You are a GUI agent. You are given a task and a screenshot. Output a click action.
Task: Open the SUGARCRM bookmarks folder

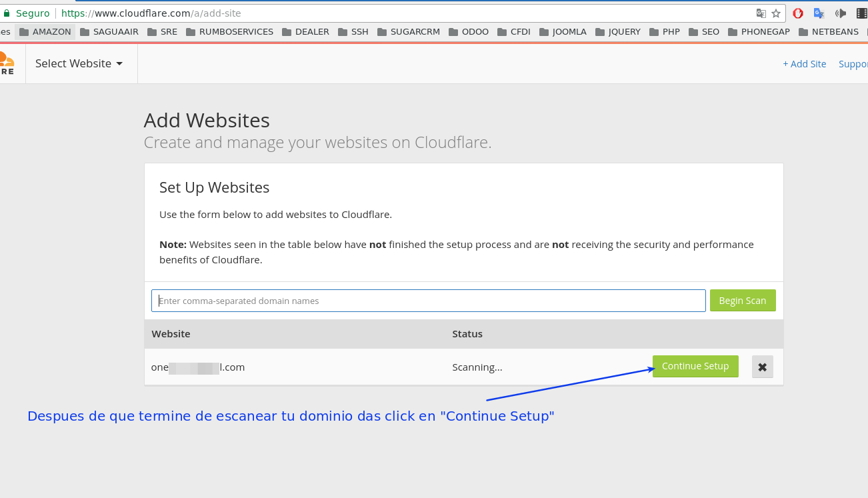pyautogui.click(x=409, y=31)
